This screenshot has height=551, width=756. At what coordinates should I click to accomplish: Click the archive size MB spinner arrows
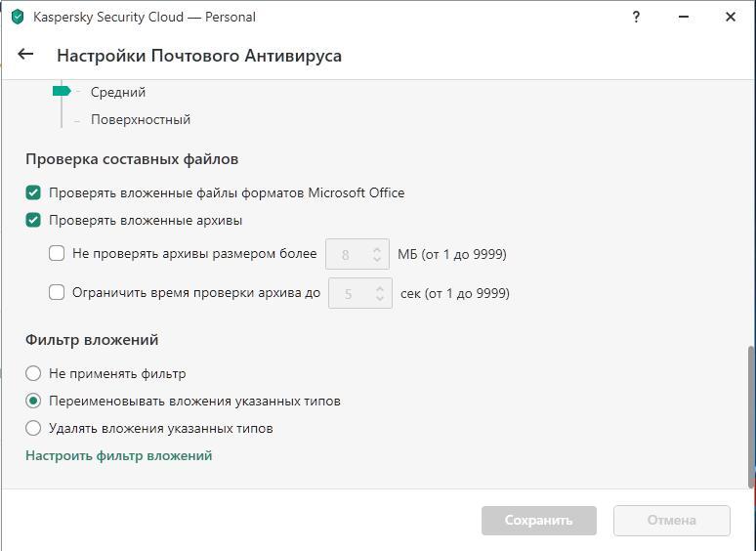(377, 254)
